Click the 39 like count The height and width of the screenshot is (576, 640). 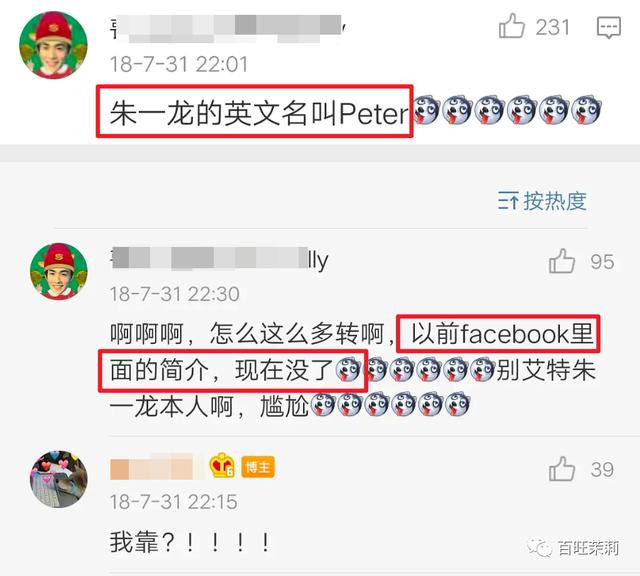point(602,470)
